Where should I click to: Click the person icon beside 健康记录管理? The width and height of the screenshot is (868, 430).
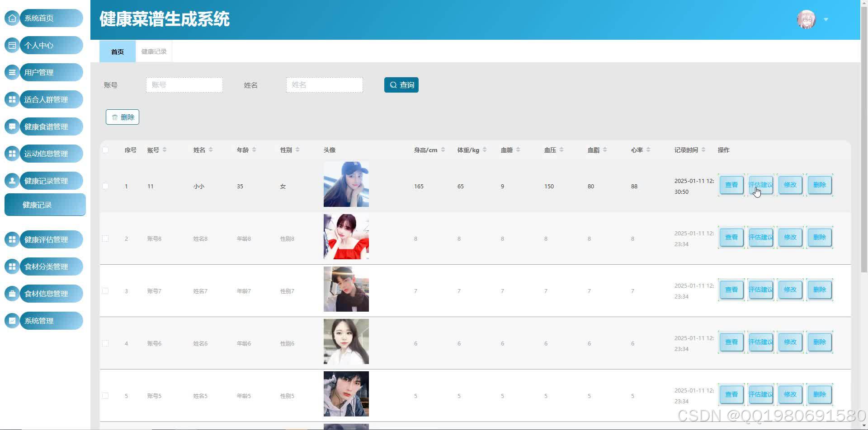12,181
